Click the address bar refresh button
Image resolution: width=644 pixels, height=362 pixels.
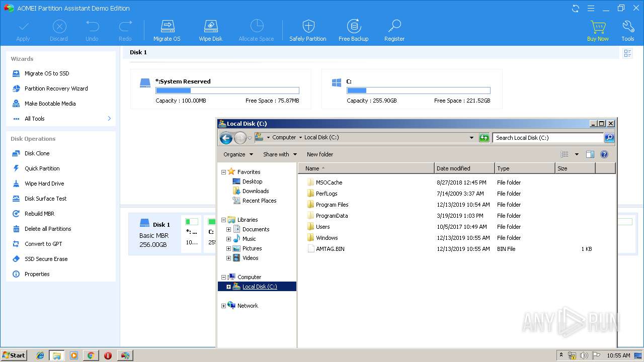484,138
